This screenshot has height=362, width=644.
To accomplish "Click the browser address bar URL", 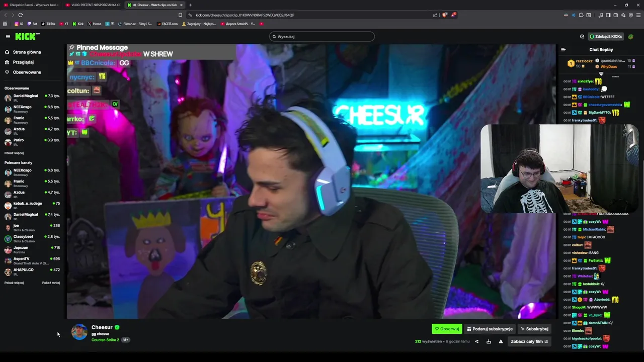I will (x=245, y=15).
